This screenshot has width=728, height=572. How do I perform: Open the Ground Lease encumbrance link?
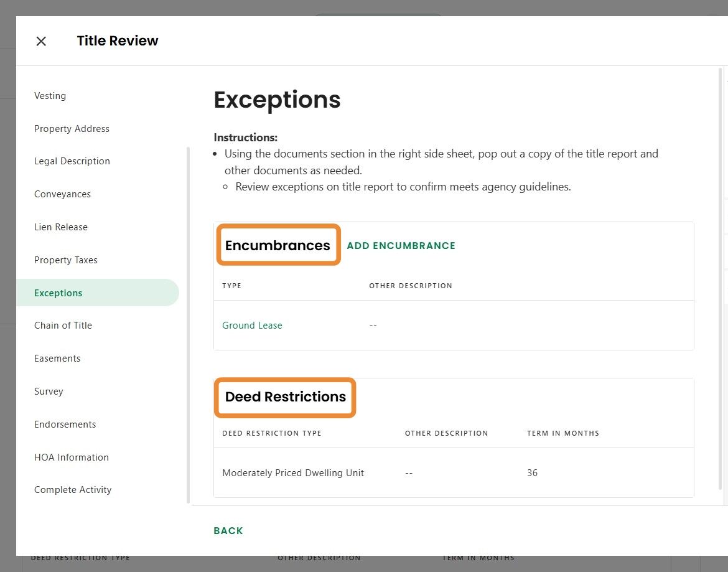tap(252, 326)
